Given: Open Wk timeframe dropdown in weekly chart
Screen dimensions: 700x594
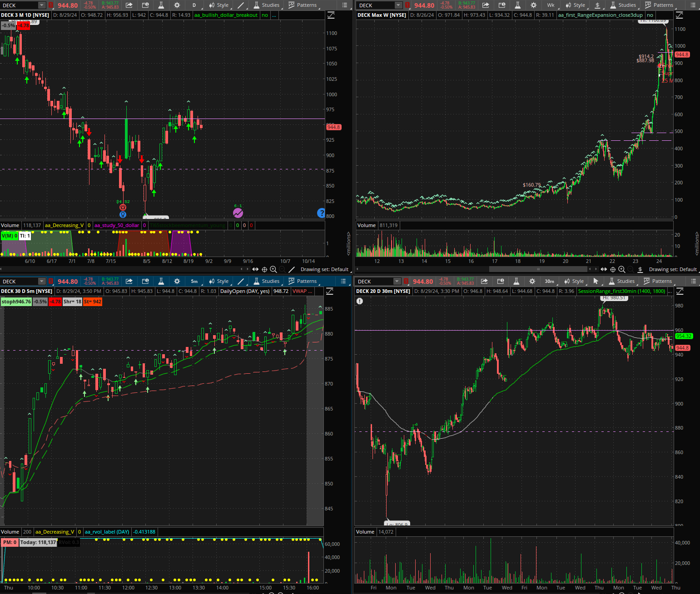Looking at the screenshot, I should point(551,5).
